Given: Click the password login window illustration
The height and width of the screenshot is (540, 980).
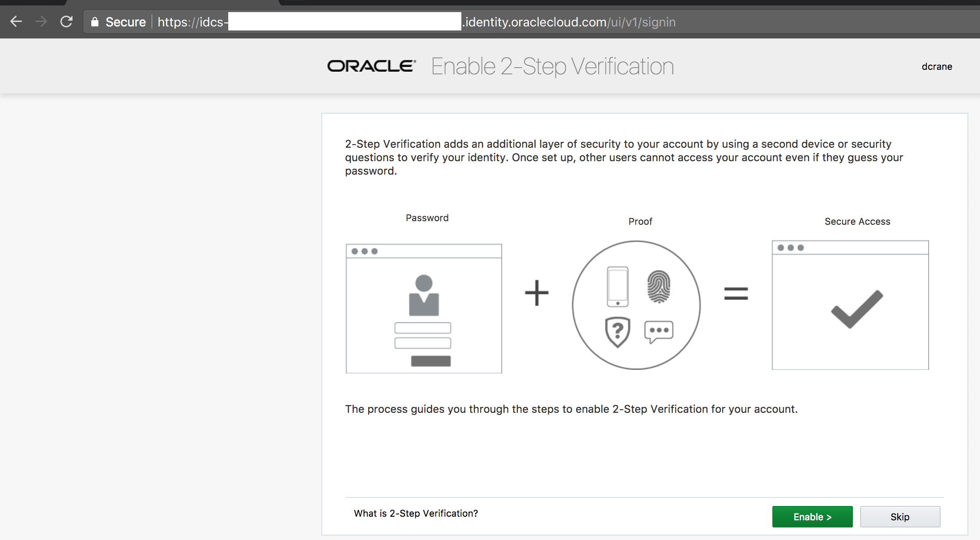Looking at the screenshot, I should 424,309.
